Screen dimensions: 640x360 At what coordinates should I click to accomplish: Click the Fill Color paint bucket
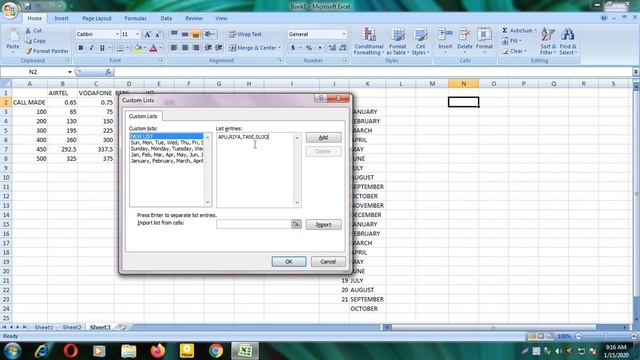click(138, 48)
